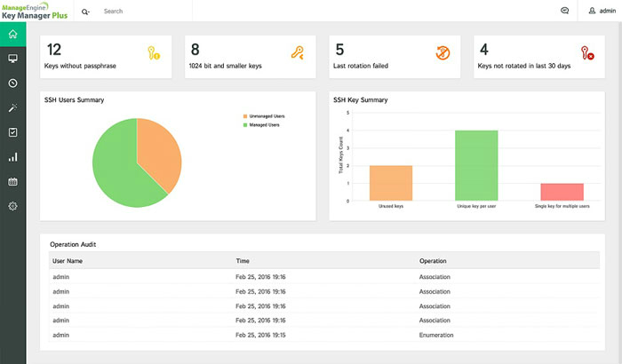622x364 pixels.
Task: Click the clock icon in the sidebar
Action: (12, 83)
